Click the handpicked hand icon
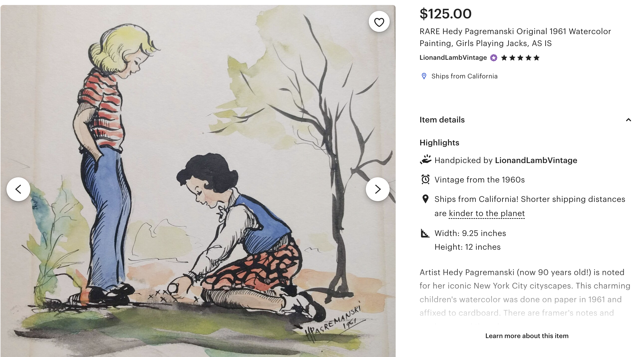Image resolution: width=644 pixels, height=357 pixels. pyautogui.click(x=425, y=160)
